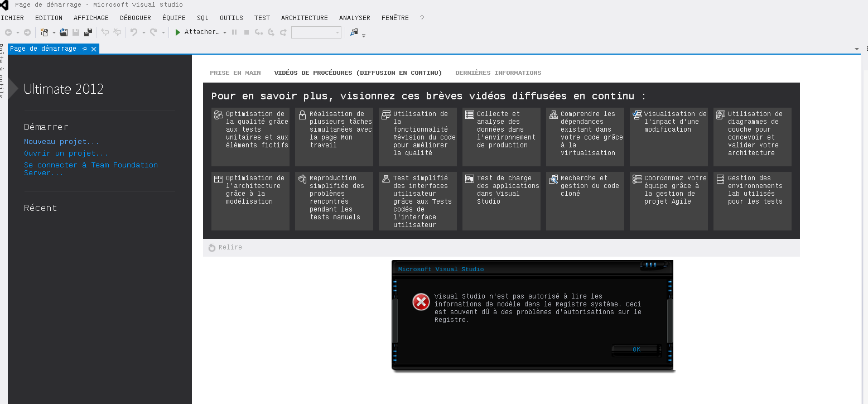The image size is (868, 404).
Task: Open the ÉQUIPE menu
Action: [x=174, y=18]
